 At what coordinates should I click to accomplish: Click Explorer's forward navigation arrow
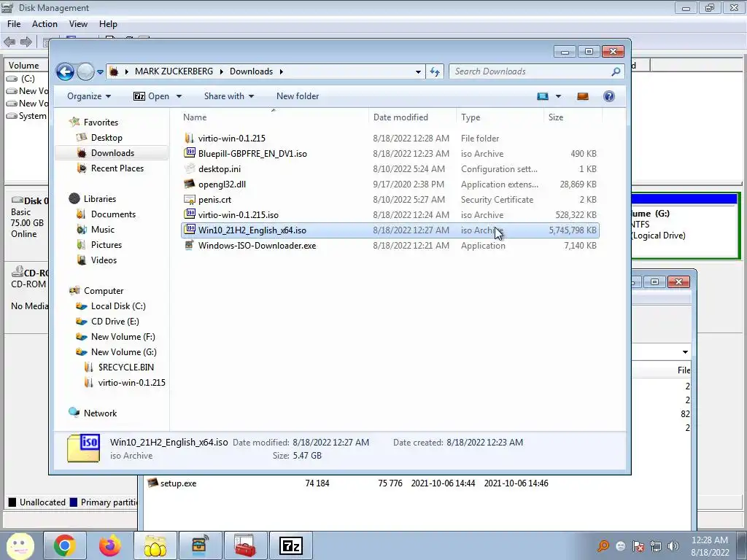(x=86, y=72)
